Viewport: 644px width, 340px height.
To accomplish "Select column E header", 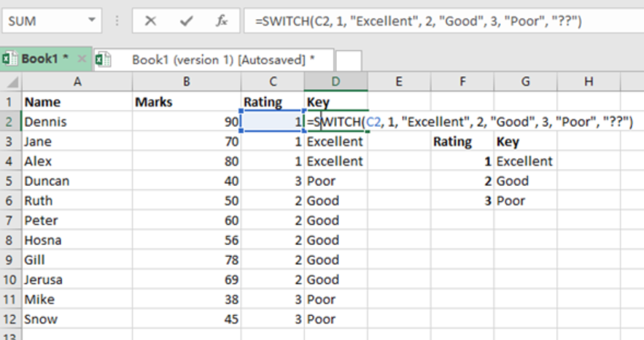I will (399, 82).
